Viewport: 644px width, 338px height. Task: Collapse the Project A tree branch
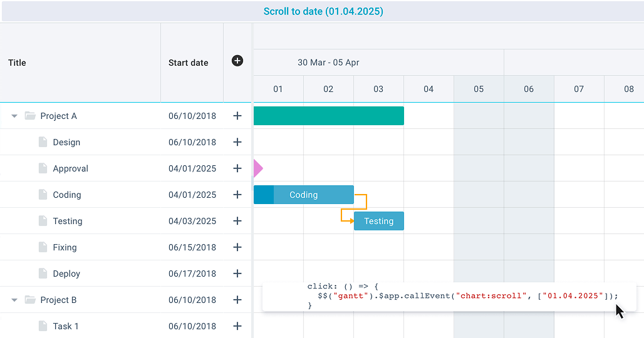[14, 116]
